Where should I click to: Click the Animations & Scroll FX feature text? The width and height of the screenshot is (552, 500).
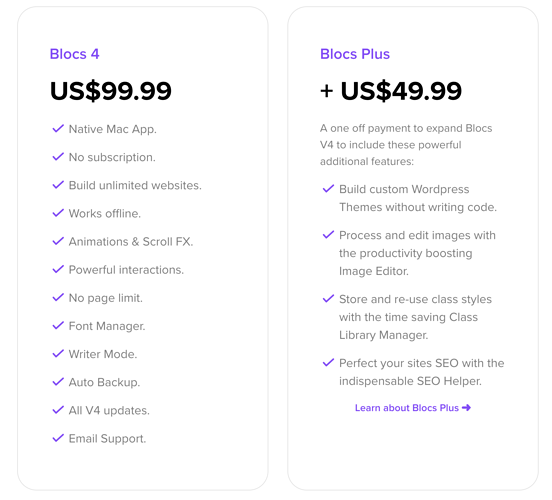click(x=131, y=242)
